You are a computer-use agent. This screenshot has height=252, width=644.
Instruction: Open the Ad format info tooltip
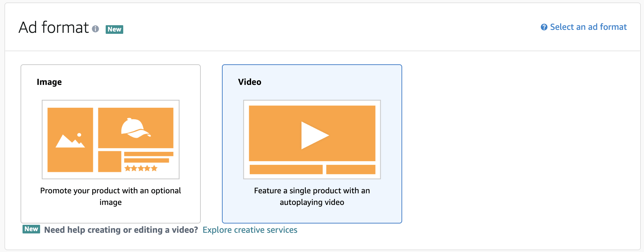point(96,30)
